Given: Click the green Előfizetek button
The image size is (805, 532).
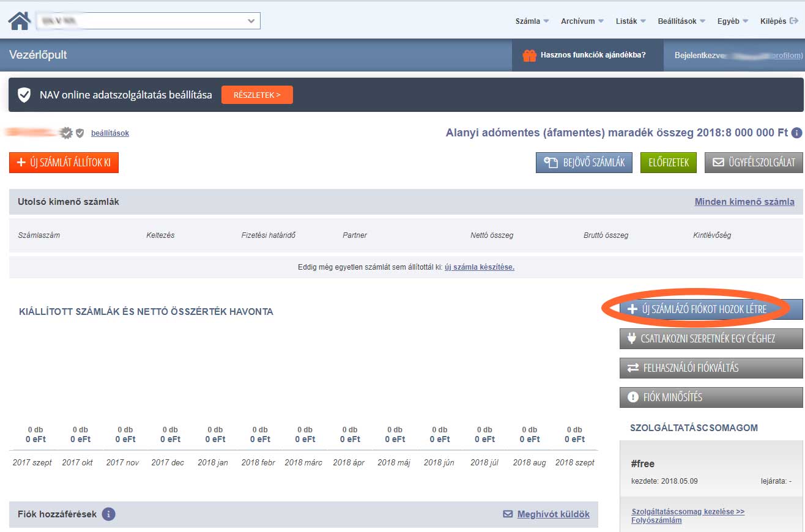Looking at the screenshot, I should [x=668, y=163].
